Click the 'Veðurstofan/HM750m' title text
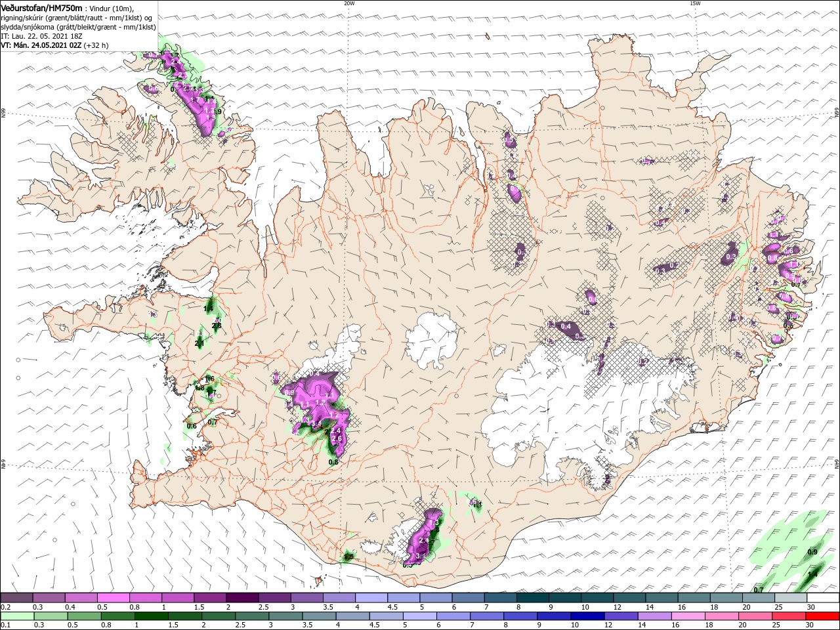The width and height of the screenshot is (840, 630). 41,7
